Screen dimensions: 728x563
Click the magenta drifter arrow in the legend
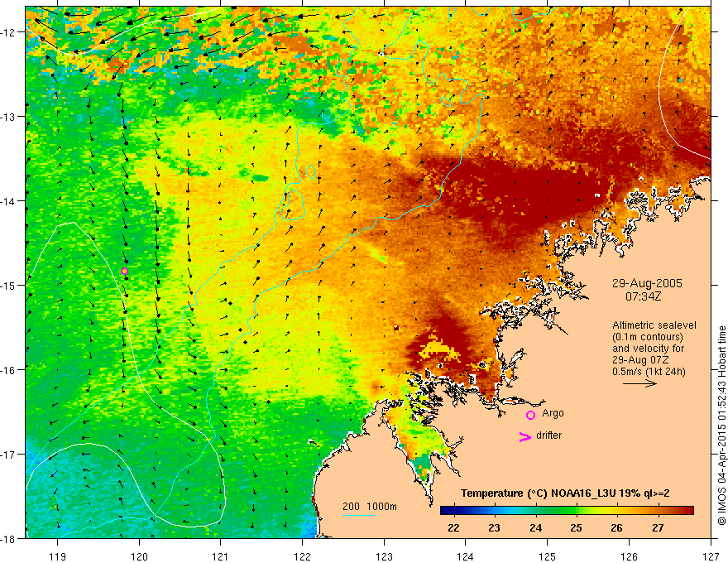coord(525,436)
